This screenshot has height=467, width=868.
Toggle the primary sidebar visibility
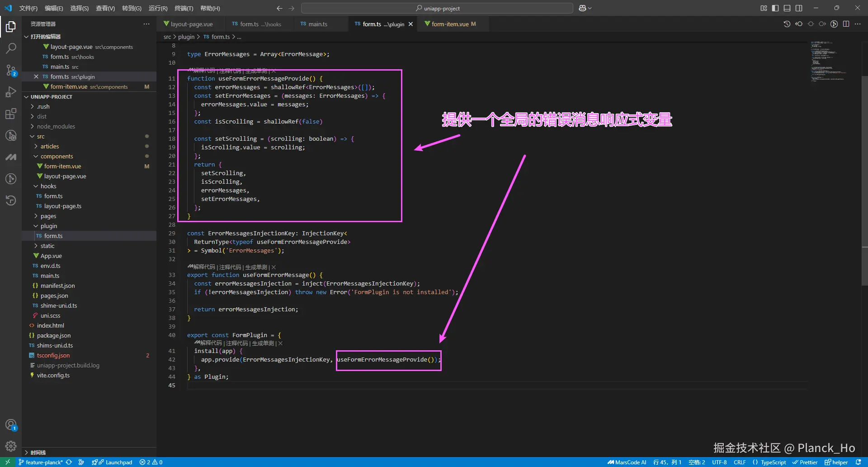point(776,8)
